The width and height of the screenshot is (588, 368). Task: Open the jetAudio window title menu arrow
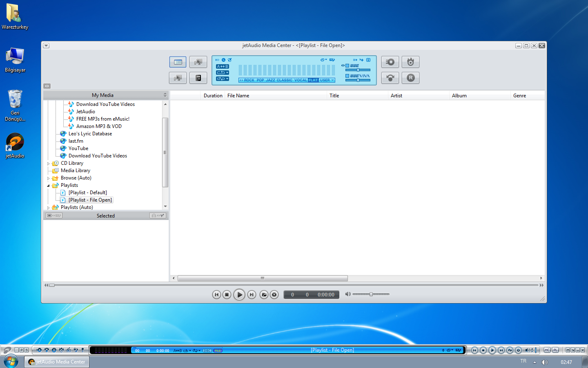coord(46,46)
